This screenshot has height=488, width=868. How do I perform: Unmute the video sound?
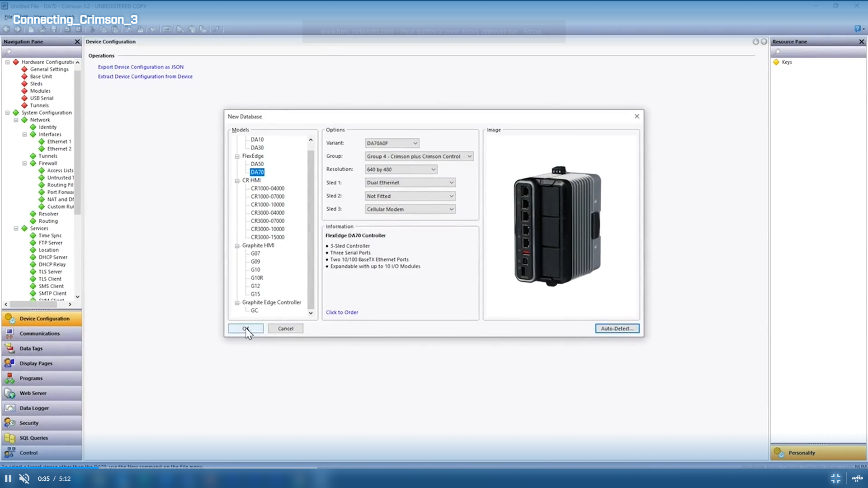point(24,479)
